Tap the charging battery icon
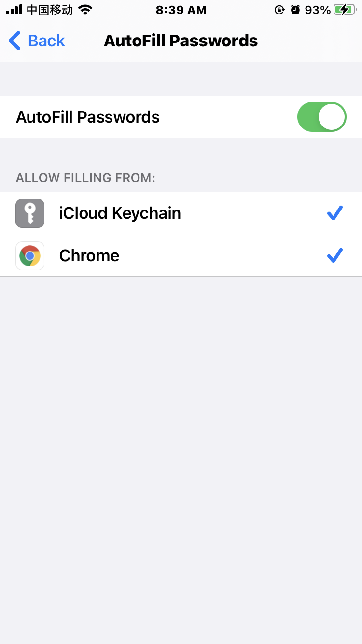Viewport: 362px width, 644px height. pyautogui.click(x=345, y=10)
